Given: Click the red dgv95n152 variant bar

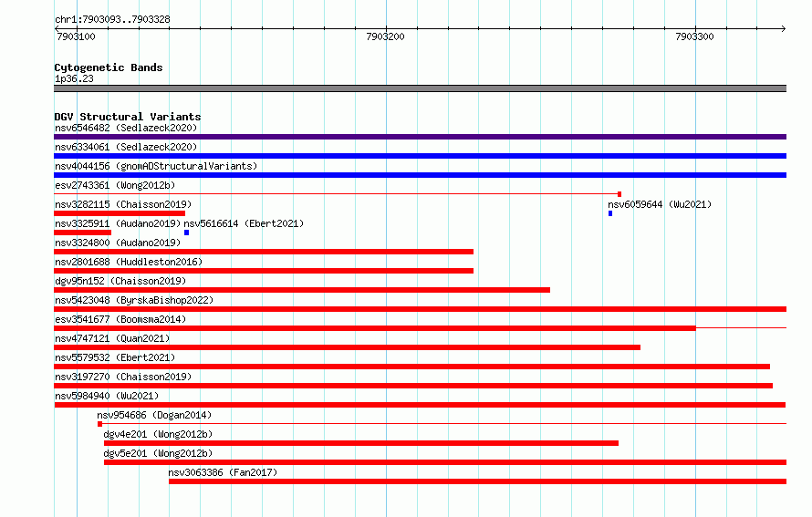Looking at the screenshot, I should [302, 290].
